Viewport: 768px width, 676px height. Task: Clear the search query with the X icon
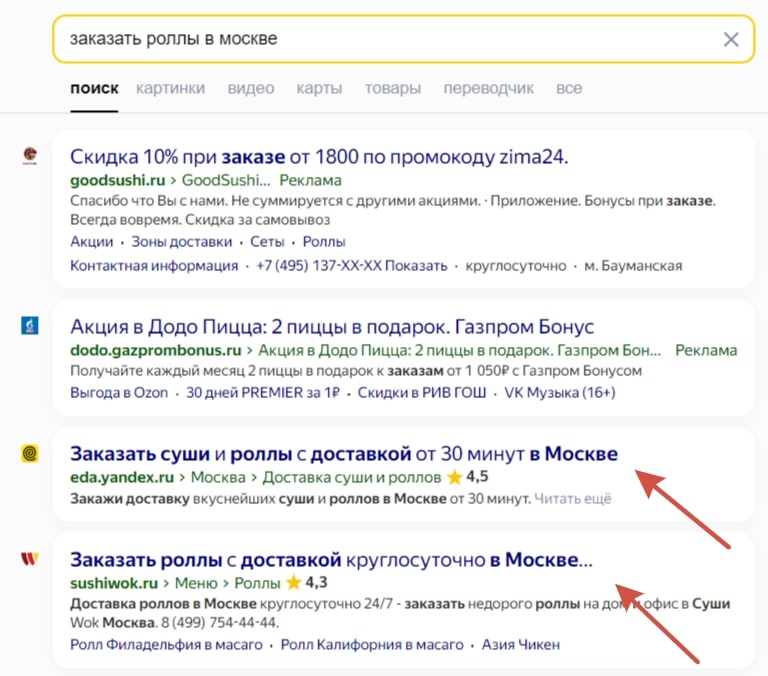pos(731,39)
